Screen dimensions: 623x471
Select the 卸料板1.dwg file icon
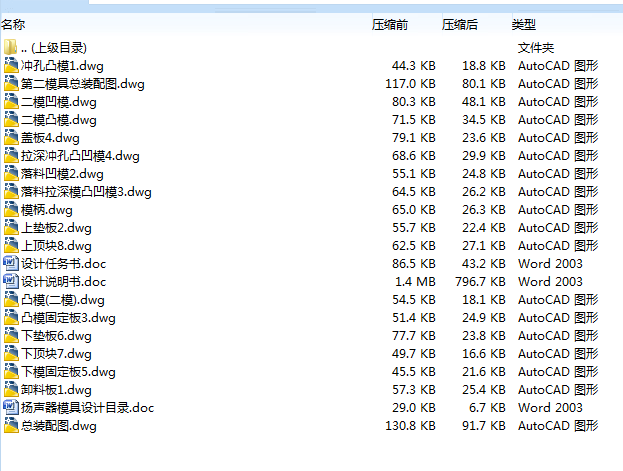pyautogui.click(x=11, y=390)
